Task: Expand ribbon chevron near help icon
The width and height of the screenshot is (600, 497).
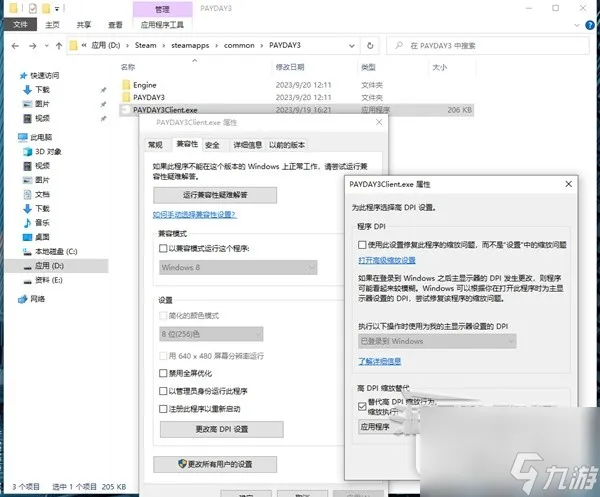Action: 577,25
